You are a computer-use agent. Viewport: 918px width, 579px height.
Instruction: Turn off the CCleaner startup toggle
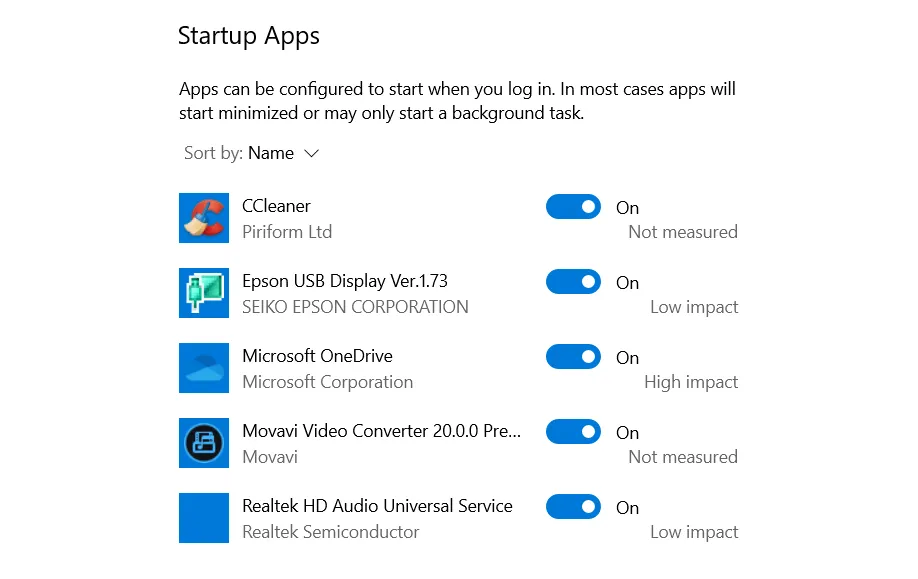click(x=573, y=207)
